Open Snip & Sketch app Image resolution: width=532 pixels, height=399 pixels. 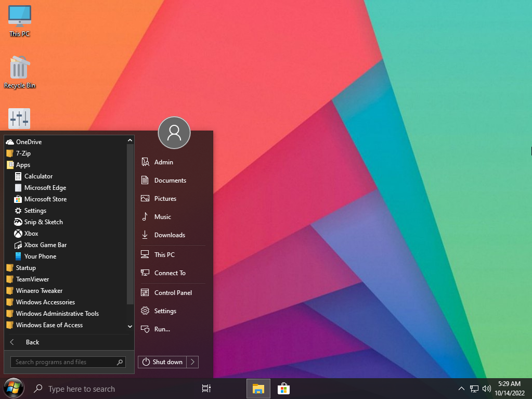pos(43,222)
